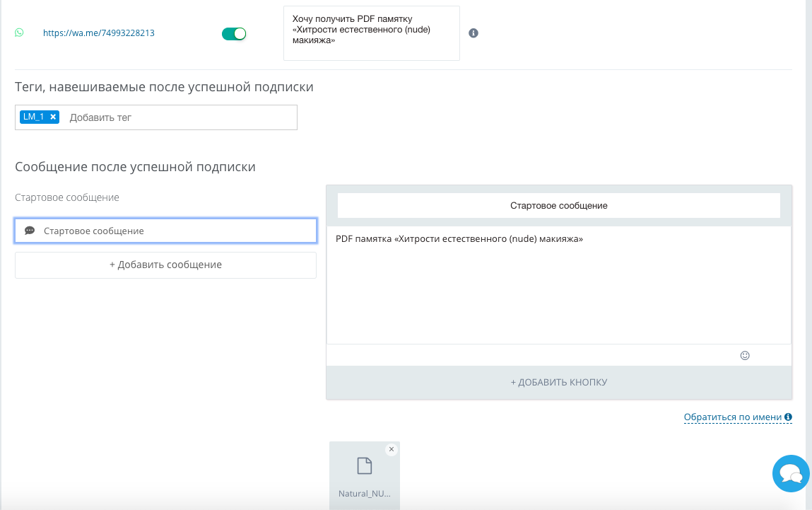This screenshot has width=812, height=510.
Task: Click the 'Добавить тег' input field
Action: coord(181,117)
